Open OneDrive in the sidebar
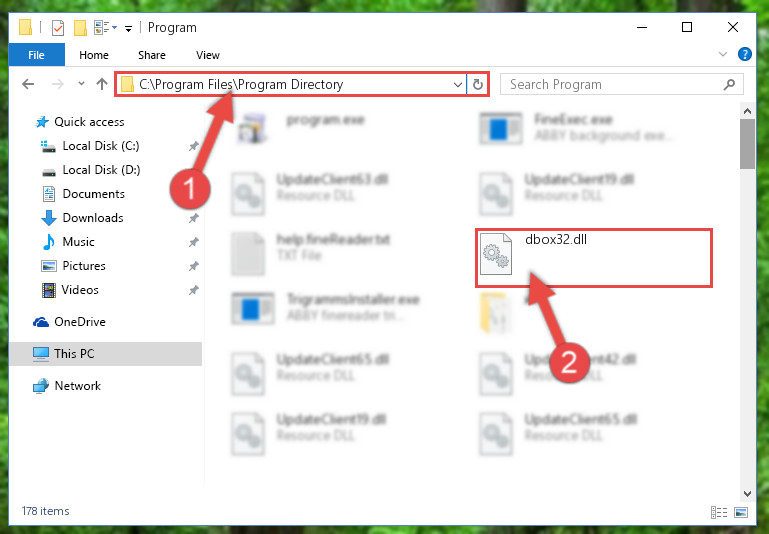The width and height of the screenshot is (769, 534). 80,322
